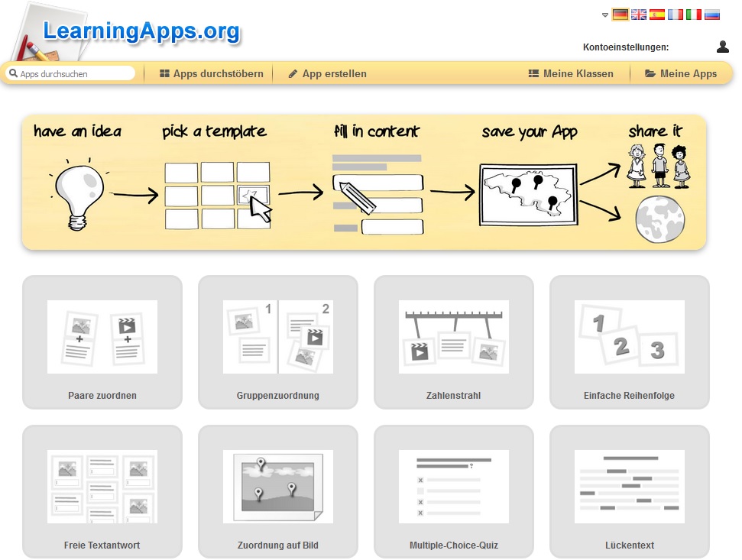The width and height of the screenshot is (742, 560).
Task: Select the Multiple-Choice-Quiz template
Action: pos(454,492)
